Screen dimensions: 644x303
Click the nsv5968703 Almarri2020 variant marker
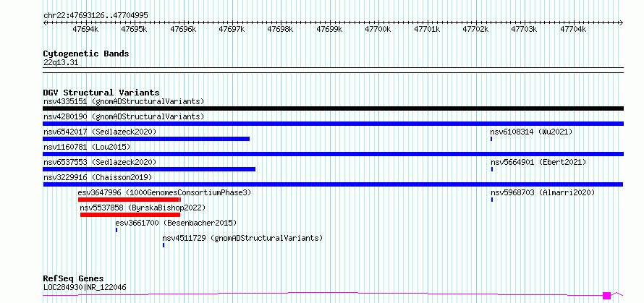click(x=491, y=200)
